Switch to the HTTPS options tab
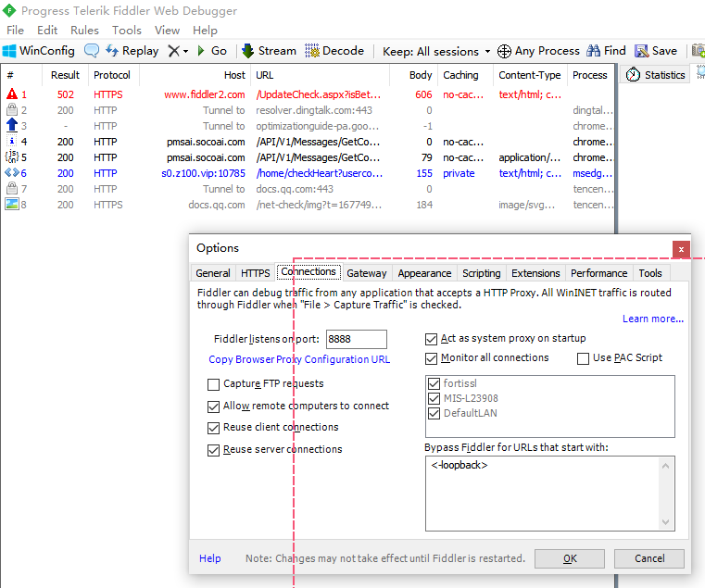705x588 pixels. [255, 273]
